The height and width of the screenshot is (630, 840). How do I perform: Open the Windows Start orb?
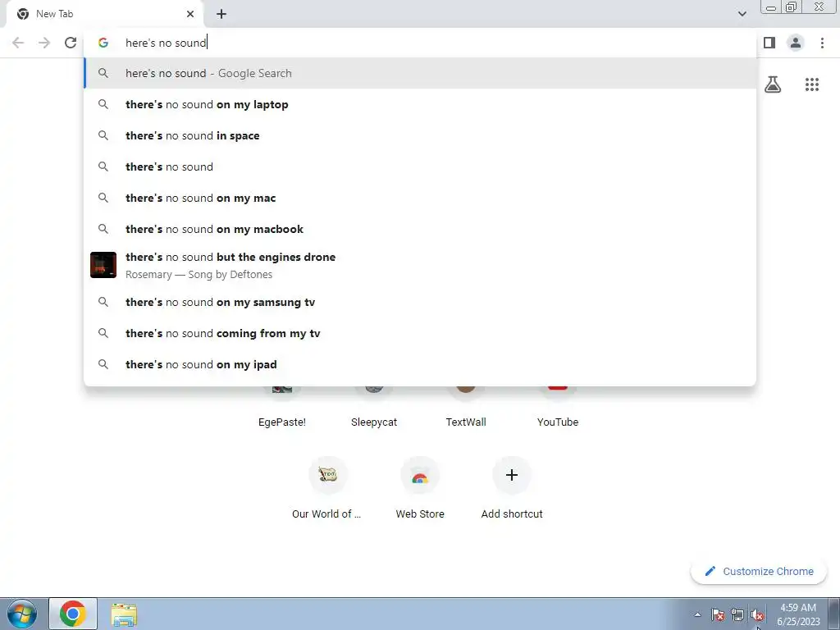click(22, 614)
